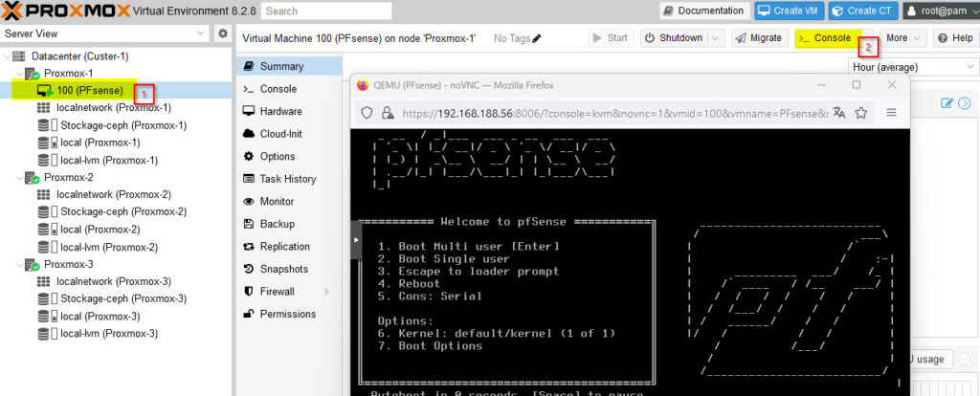This screenshot has height=396, width=980.
Task: Open Stockage-ceph (Proxmox-1) storage
Action: [123, 125]
